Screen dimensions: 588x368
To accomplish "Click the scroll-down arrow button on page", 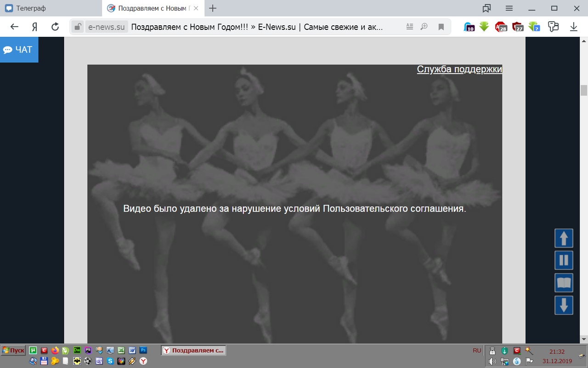I will tap(564, 305).
